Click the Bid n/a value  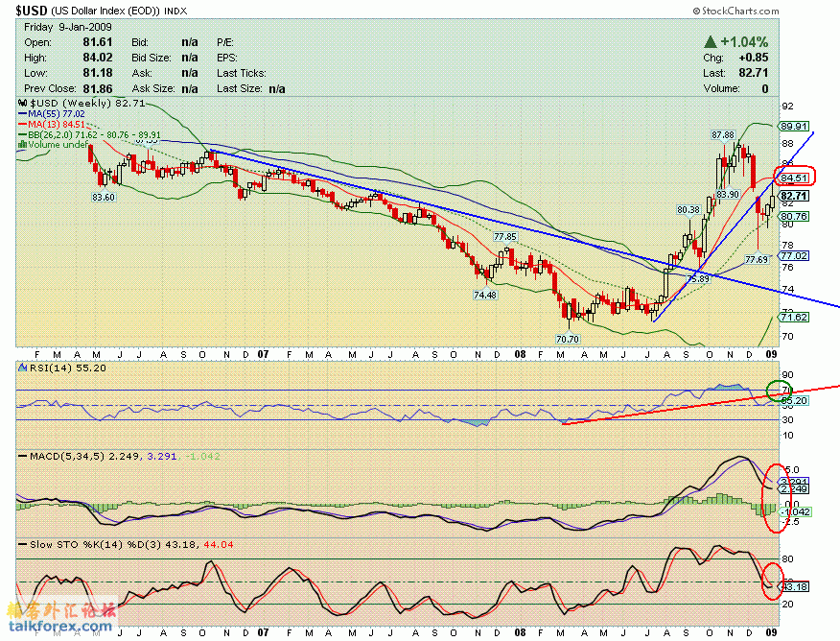pos(190,42)
